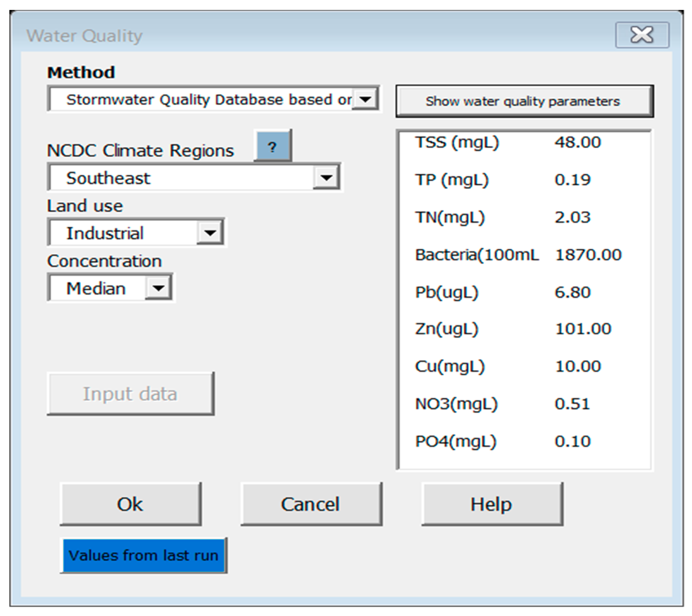Click the Input data button
Screen dimensions: 692x616
coord(131,394)
